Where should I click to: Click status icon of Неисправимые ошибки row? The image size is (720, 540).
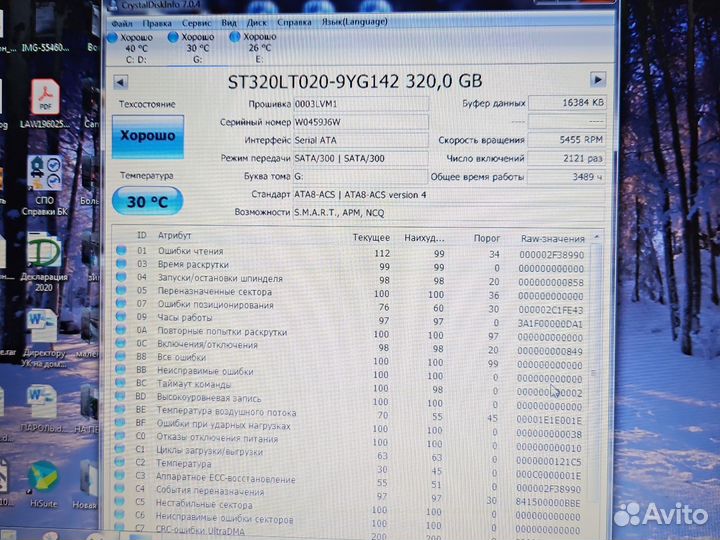pos(120,369)
